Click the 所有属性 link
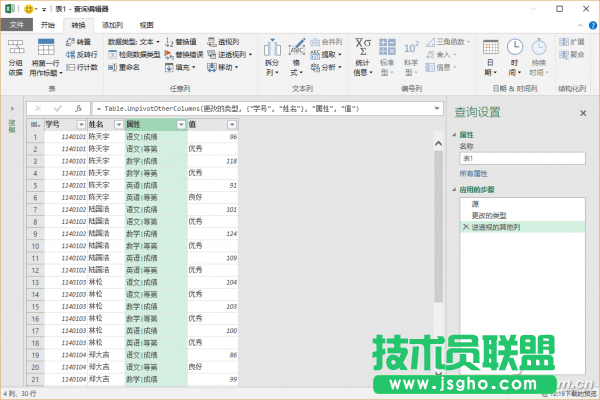600x400 pixels. (x=474, y=173)
